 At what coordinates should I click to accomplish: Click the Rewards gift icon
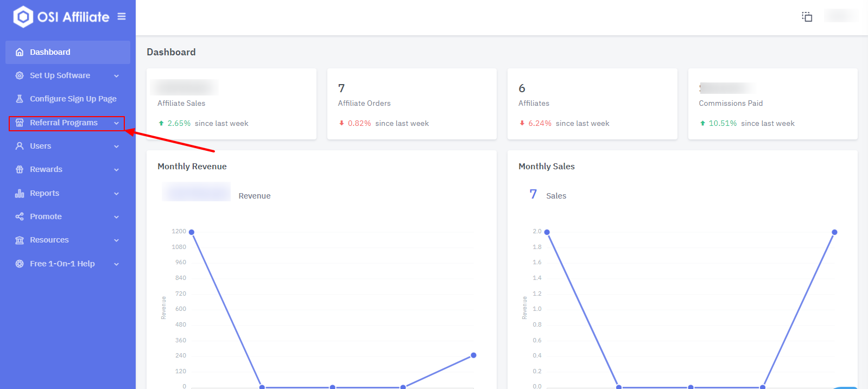[x=20, y=169]
